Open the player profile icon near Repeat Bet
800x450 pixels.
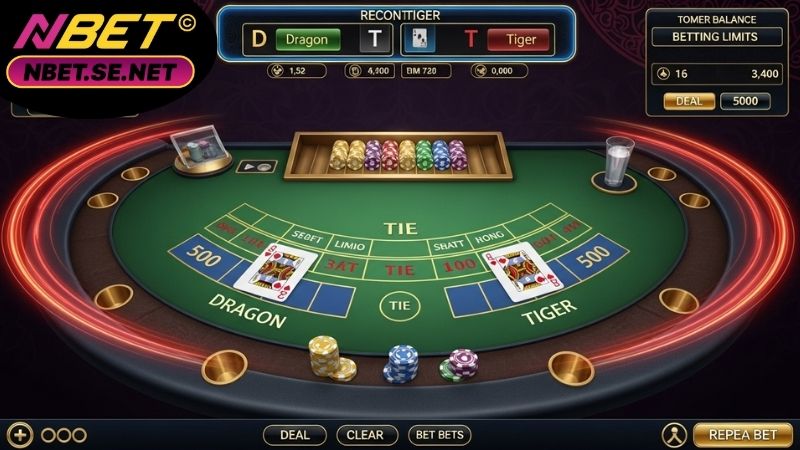click(674, 435)
